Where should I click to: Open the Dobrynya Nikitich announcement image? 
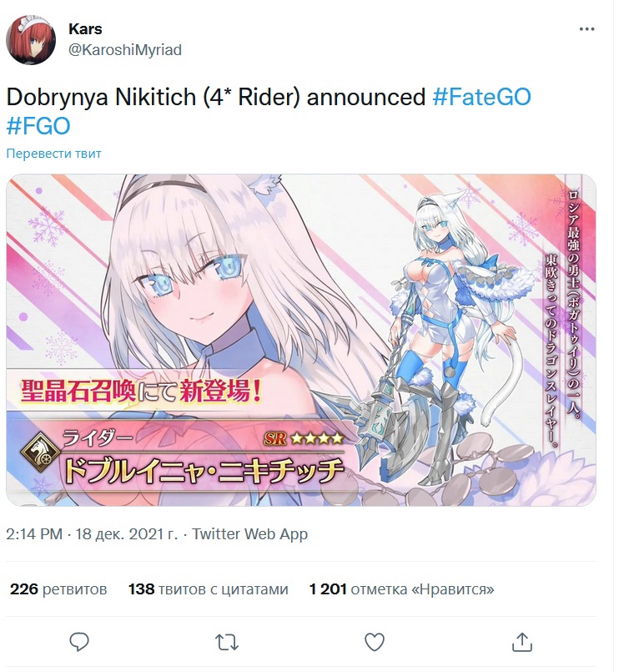[x=301, y=340]
